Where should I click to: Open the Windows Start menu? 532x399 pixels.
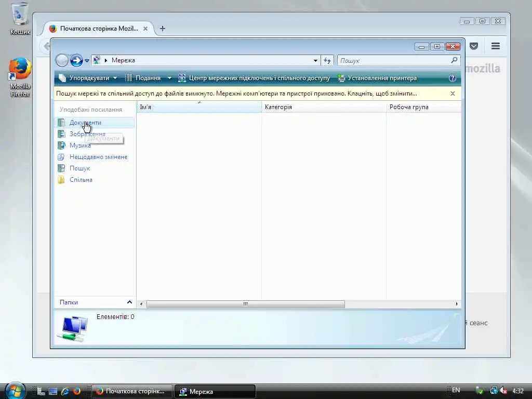15,390
